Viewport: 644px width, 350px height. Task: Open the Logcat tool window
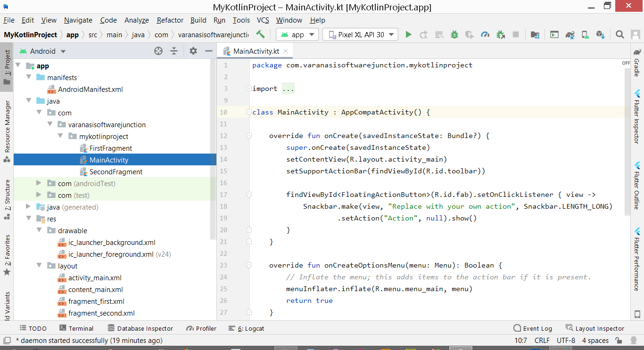246,328
